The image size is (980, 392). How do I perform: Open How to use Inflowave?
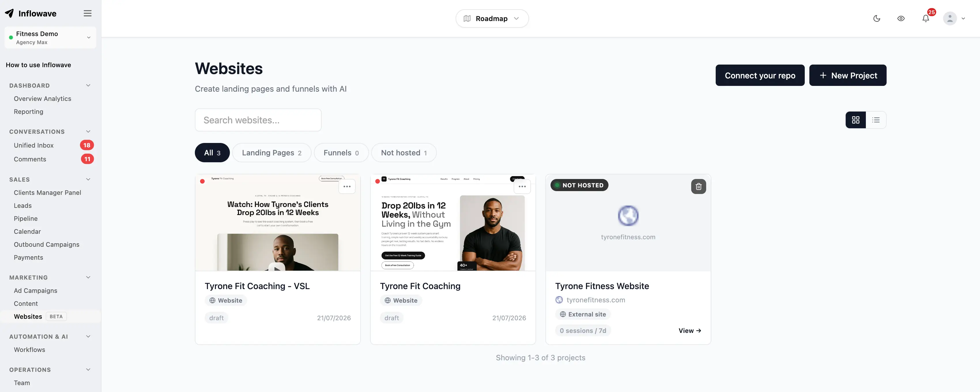point(38,65)
